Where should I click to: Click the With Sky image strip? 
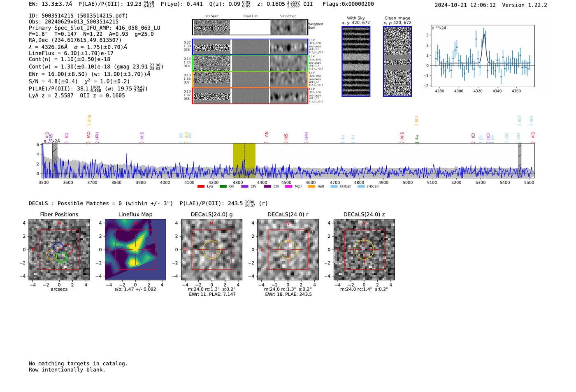pyautogui.click(x=356, y=61)
